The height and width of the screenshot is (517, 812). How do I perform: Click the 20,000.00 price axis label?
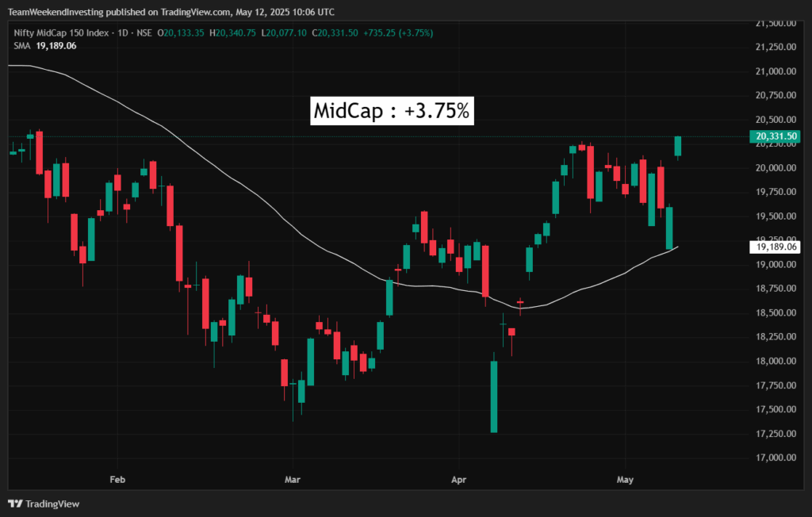click(x=776, y=167)
